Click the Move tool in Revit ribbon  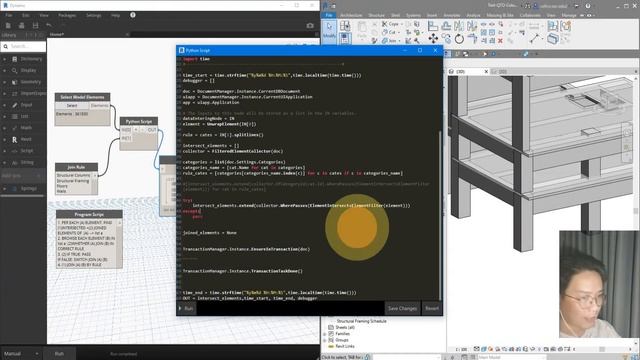[x=433, y=39]
